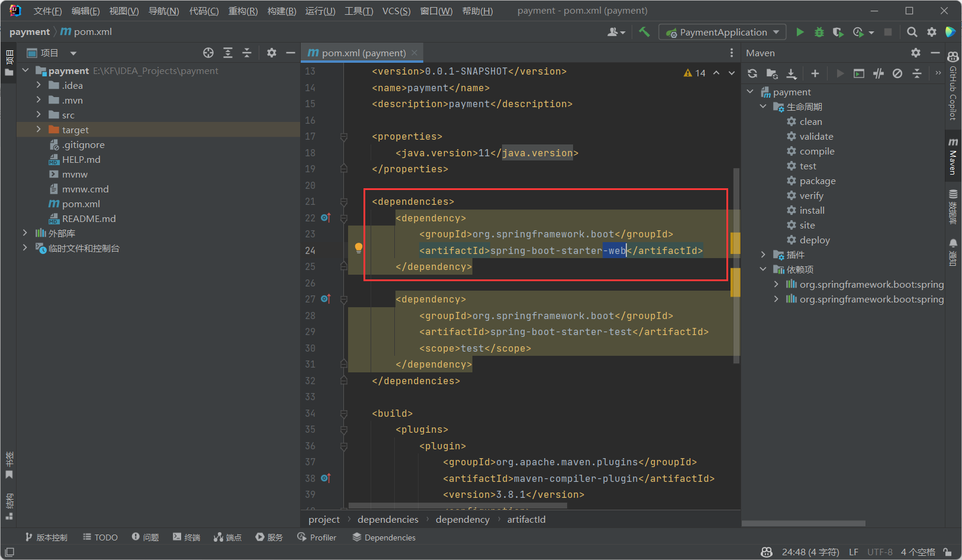962x560 pixels.
Task: Collapse the 生命周期 node in Maven
Action: [x=763, y=107]
